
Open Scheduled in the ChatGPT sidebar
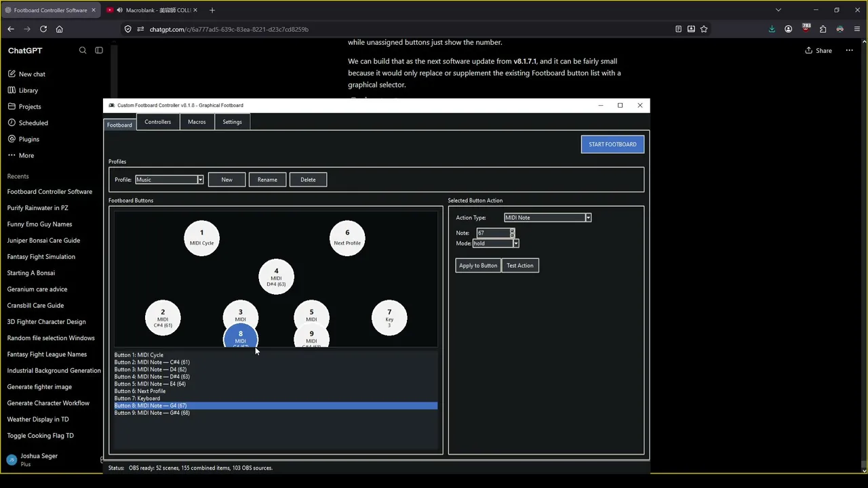pyautogui.click(x=33, y=123)
